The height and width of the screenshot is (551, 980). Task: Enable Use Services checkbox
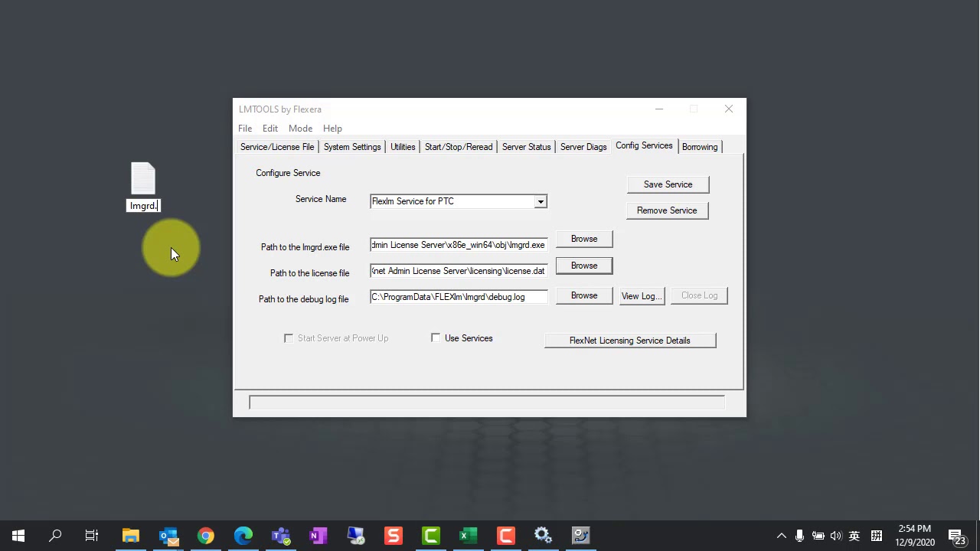click(x=436, y=337)
